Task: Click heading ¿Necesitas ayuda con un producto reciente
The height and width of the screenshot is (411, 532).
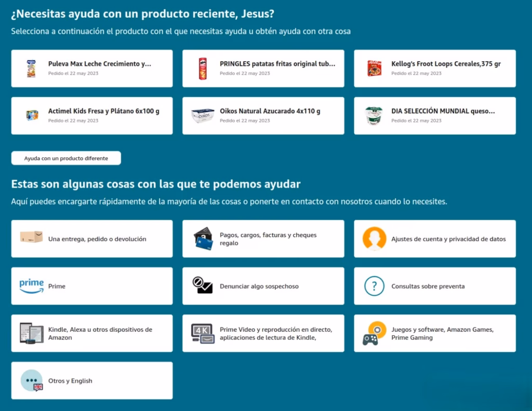Action: click(x=142, y=14)
